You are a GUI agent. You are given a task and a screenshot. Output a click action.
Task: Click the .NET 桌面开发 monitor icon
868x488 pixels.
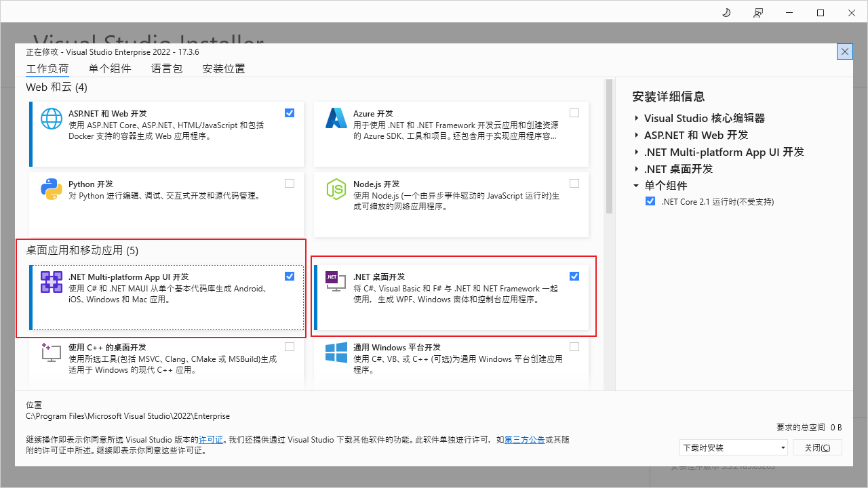pyautogui.click(x=336, y=282)
